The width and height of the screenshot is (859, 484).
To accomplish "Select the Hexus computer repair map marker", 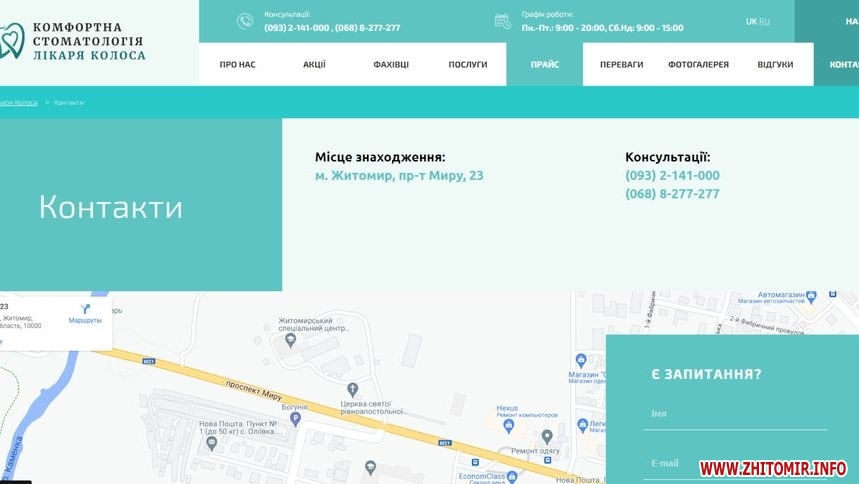I will point(508,426).
